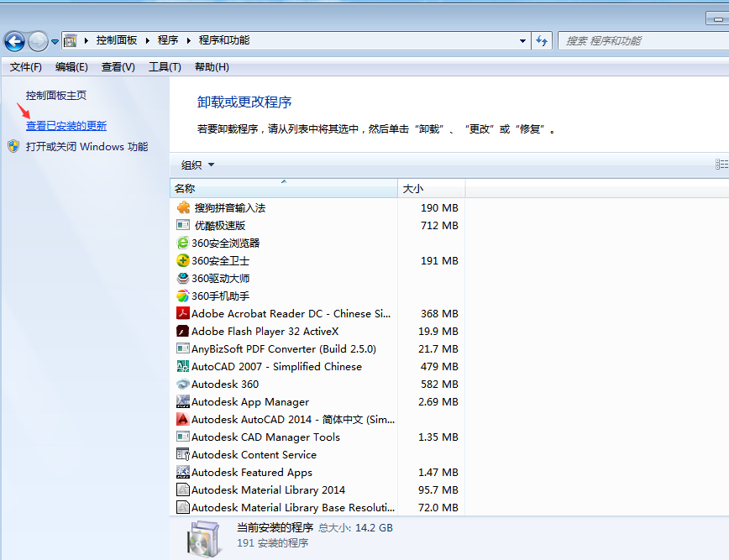The height and width of the screenshot is (560, 729).
Task: Open the 编辑(E) menu
Action: [71, 67]
